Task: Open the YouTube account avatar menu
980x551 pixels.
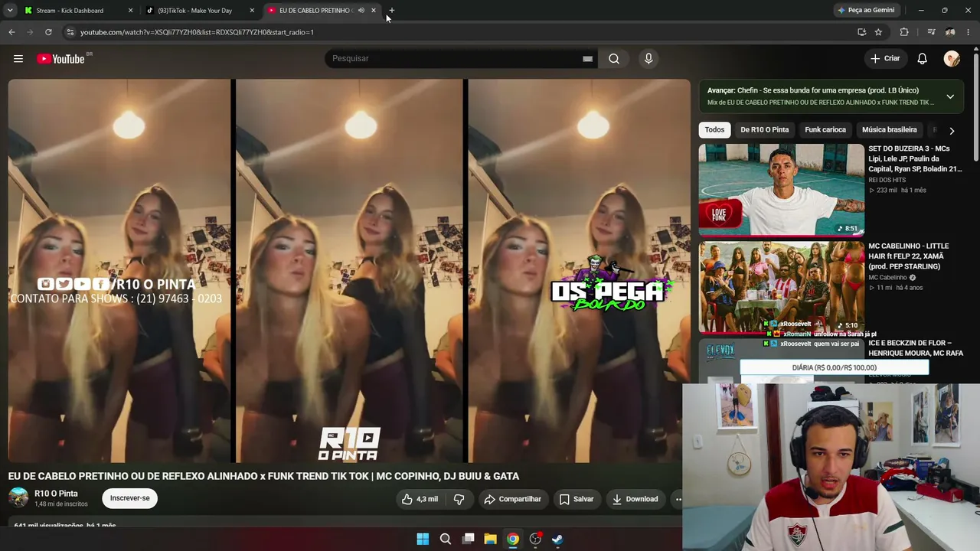Action: click(x=952, y=59)
